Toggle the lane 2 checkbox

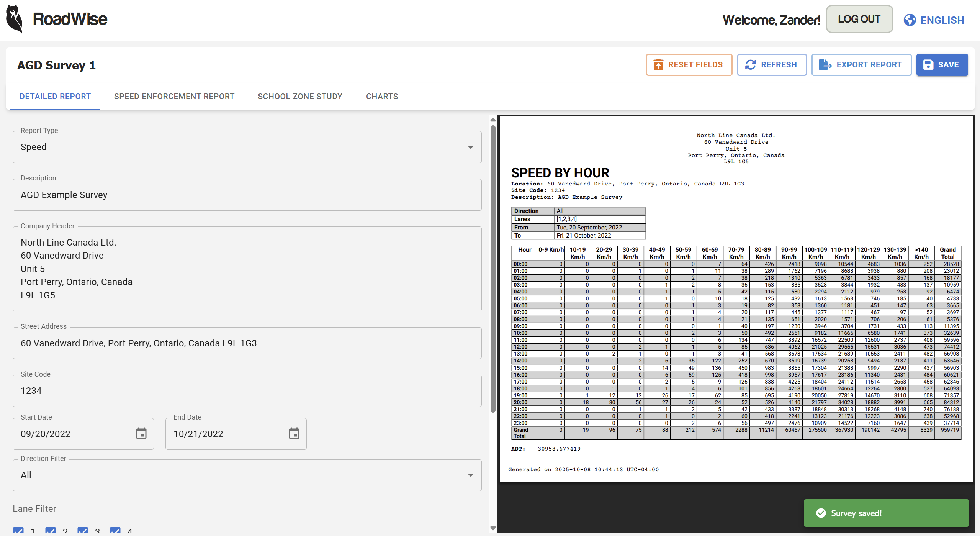coord(50,531)
